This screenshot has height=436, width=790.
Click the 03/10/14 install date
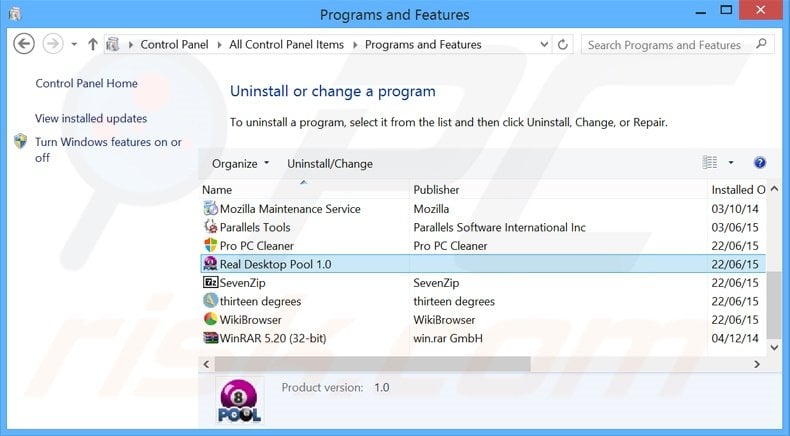tap(735, 209)
